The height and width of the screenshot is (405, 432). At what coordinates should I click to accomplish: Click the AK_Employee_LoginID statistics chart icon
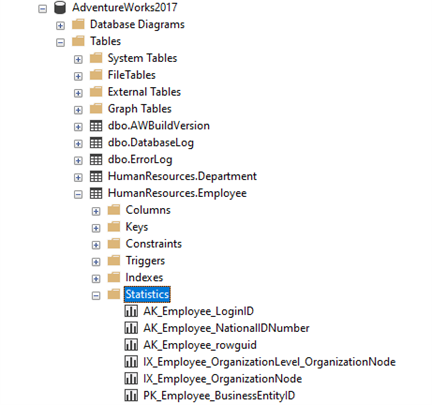click(131, 311)
